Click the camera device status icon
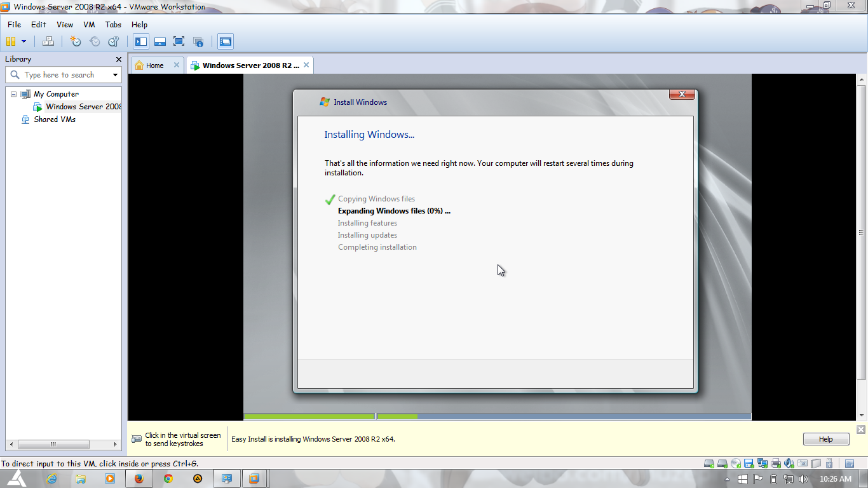 (x=803, y=463)
